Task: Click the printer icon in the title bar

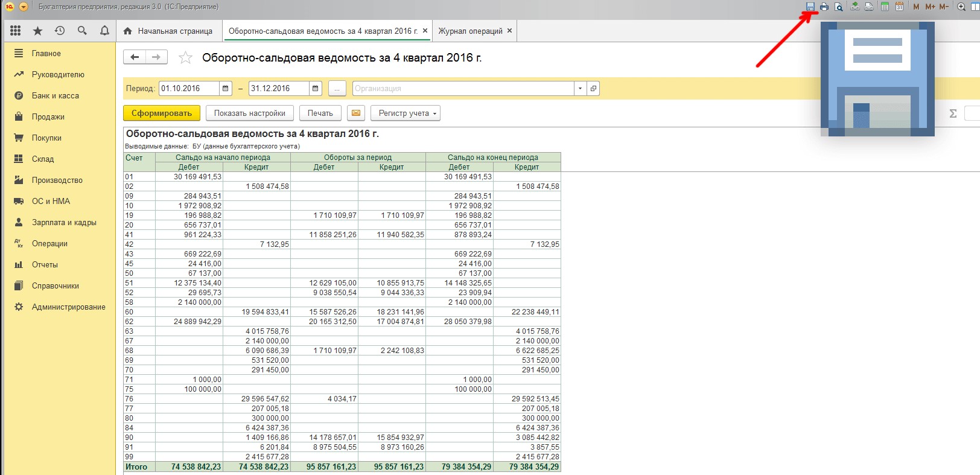Action: coord(824,7)
